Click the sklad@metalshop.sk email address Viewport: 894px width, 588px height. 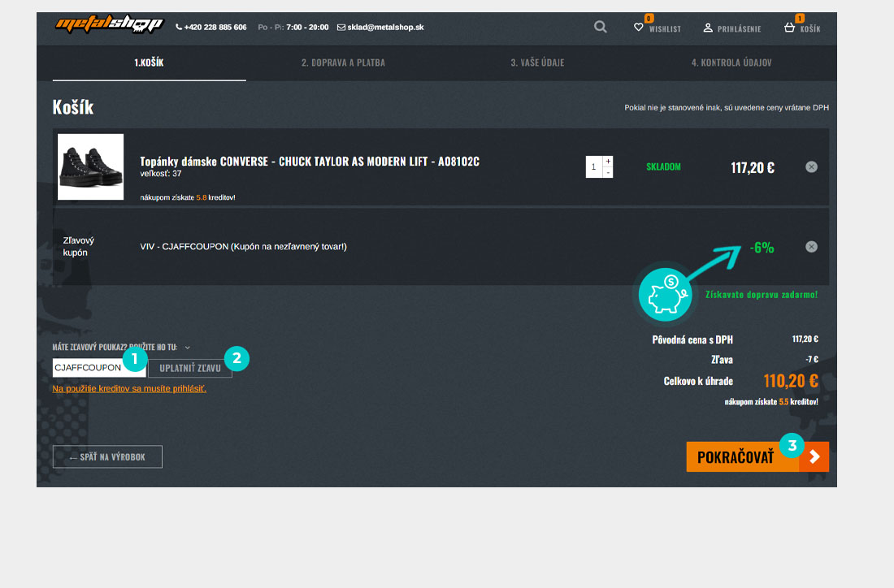(385, 28)
